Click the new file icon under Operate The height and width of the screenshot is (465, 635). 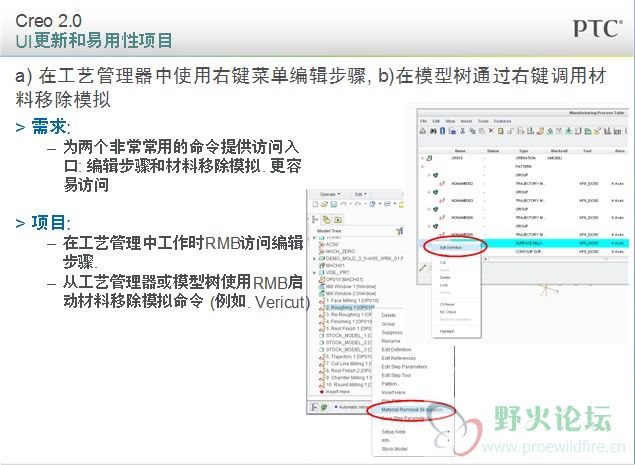315,204
